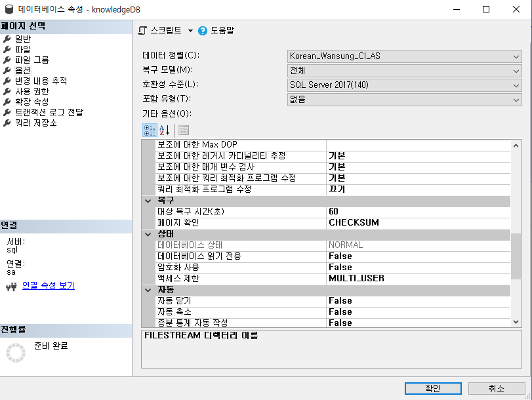The height and width of the screenshot is (400, 532).
Task: Select 자동 닫기 value False
Action: tap(419, 301)
